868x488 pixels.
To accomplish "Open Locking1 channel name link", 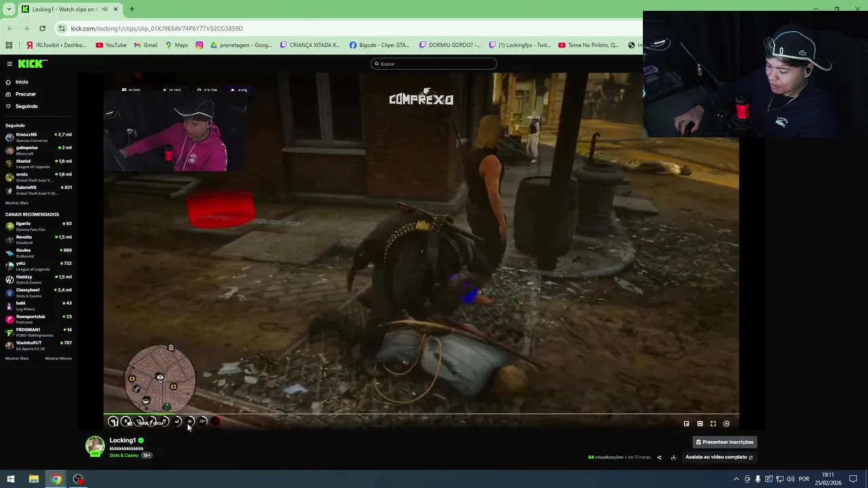I will pos(123,441).
